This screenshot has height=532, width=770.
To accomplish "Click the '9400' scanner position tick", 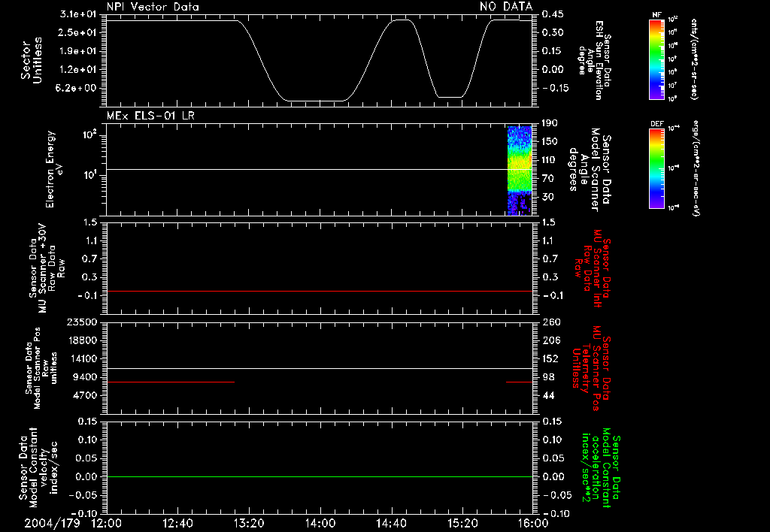I will [85, 377].
